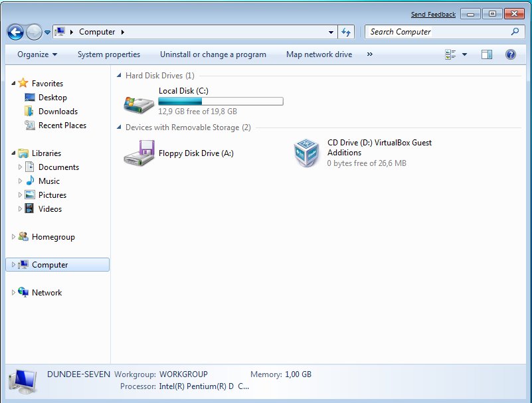
Task: Open the address bar history dropdown
Action: (x=331, y=33)
